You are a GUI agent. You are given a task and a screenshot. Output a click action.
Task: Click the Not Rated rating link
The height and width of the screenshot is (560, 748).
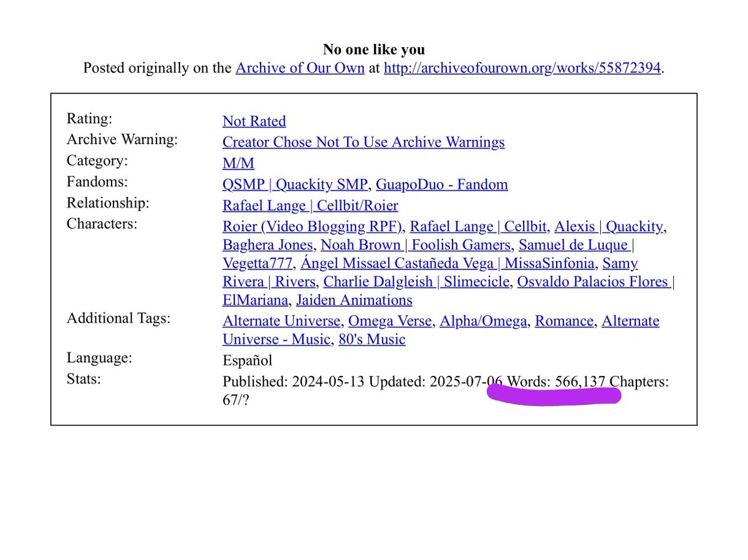pyautogui.click(x=254, y=121)
